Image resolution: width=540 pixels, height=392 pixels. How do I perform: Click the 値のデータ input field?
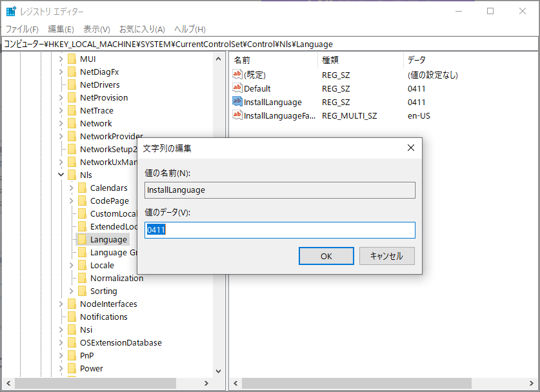(280, 230)
